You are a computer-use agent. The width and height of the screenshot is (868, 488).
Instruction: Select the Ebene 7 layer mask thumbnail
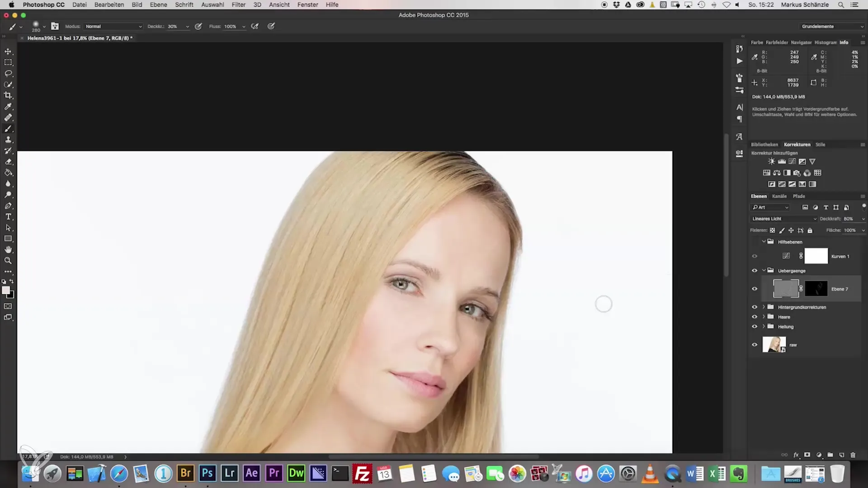[x=816, y=289]
